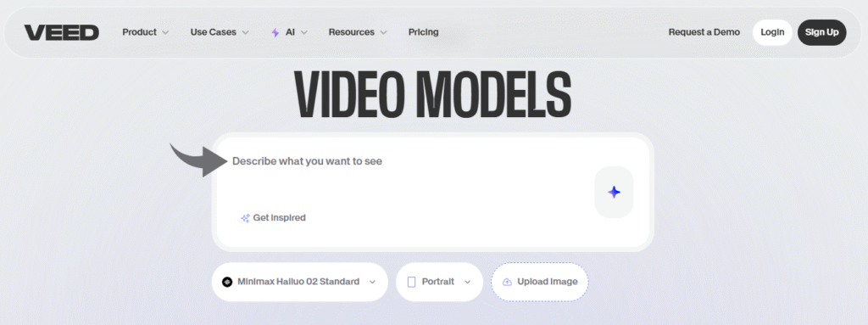Click the Login button

(772, 32)
